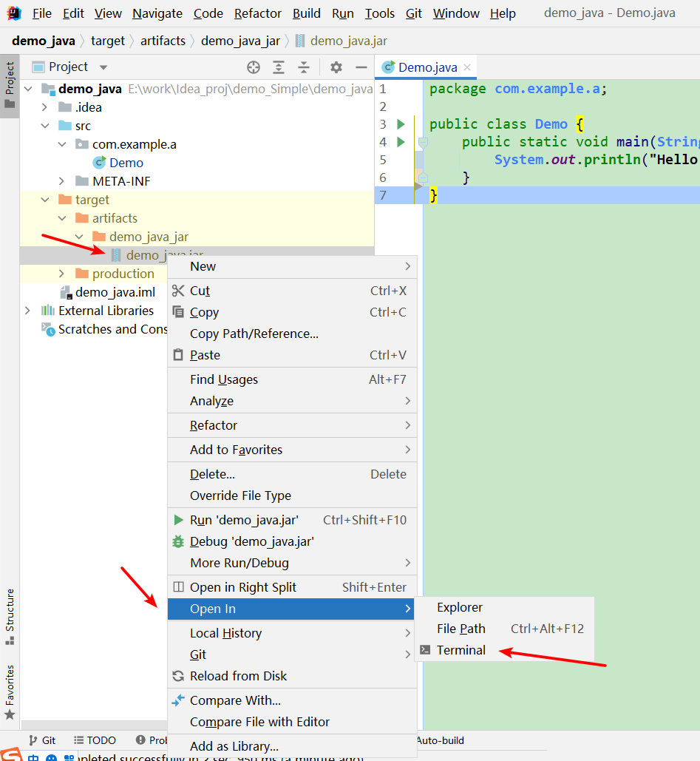Click the Debug 'demo_java.jar' bug icon
This screenshot has width=700, height=761.
tap(179, 541)
